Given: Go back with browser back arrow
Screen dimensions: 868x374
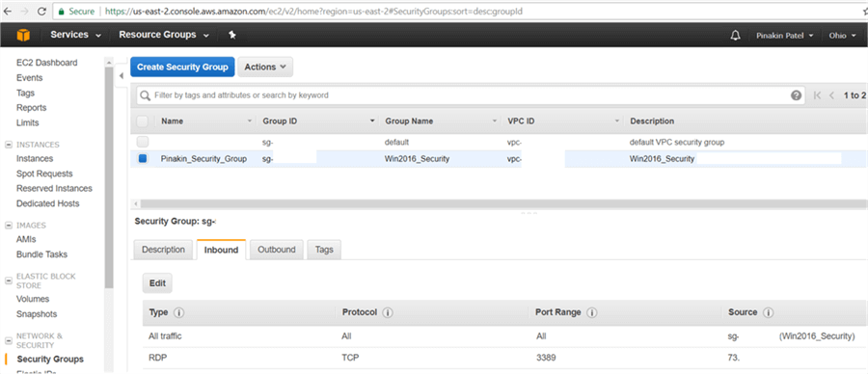Looking at the screenshot, I should 8,11.
